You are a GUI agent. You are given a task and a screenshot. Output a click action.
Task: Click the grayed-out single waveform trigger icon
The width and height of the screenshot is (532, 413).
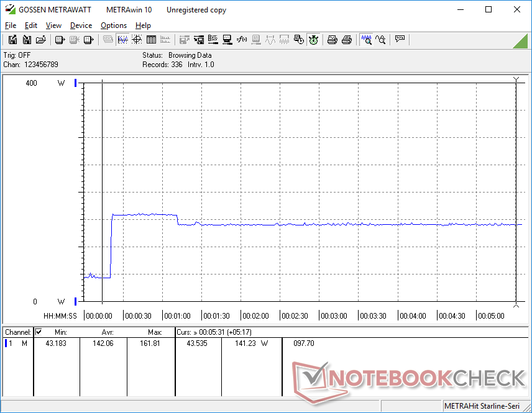coord(270,40)
